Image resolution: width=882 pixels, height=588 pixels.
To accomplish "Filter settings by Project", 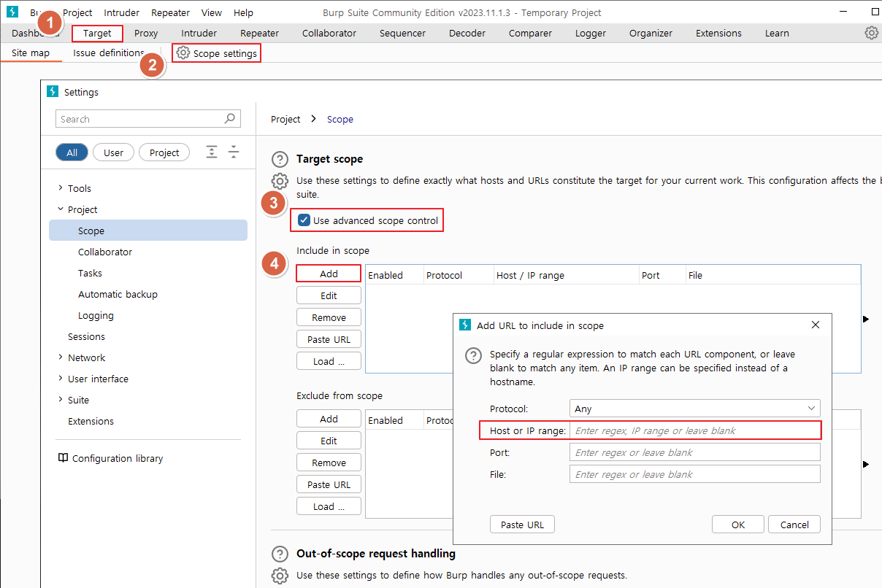I will (x=164, y=152).
